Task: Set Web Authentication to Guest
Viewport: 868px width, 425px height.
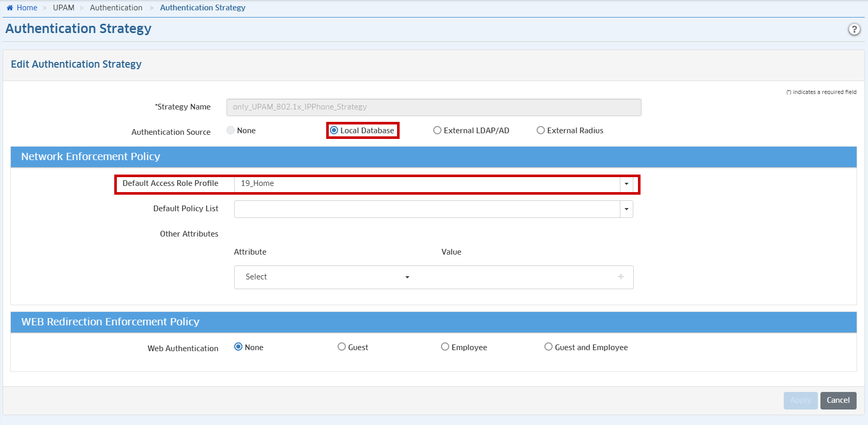Action: tap(342, 347)
